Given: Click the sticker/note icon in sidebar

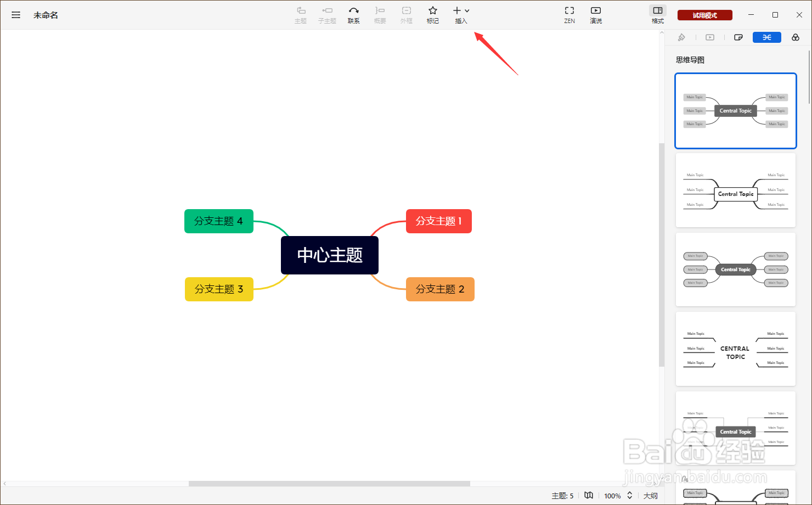Looking at the screenshot, I should pos(738,37).
